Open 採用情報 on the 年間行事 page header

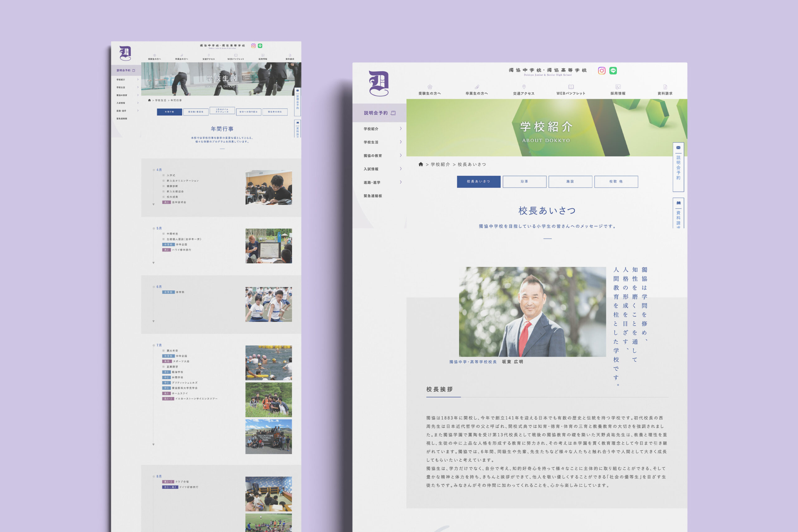[x=263, y=57]
